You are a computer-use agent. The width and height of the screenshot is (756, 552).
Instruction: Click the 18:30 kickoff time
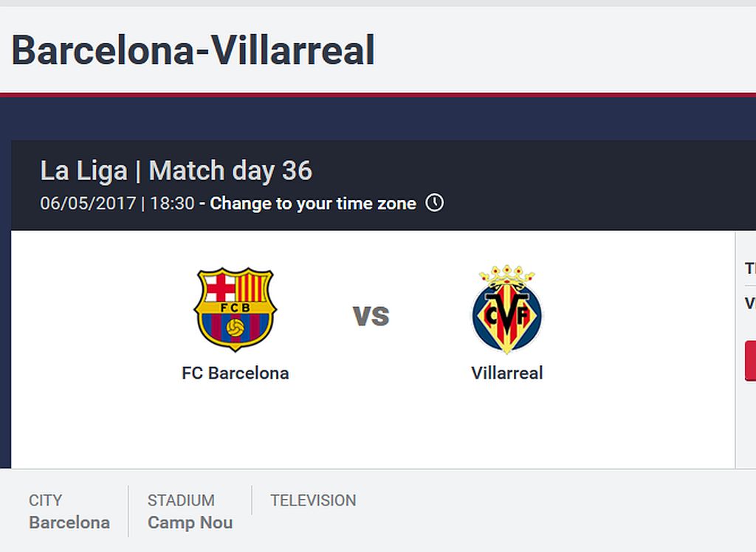(172, 204)
